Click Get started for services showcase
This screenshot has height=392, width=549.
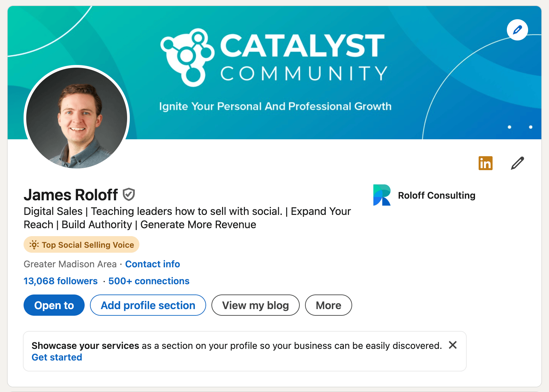point(57,357)
